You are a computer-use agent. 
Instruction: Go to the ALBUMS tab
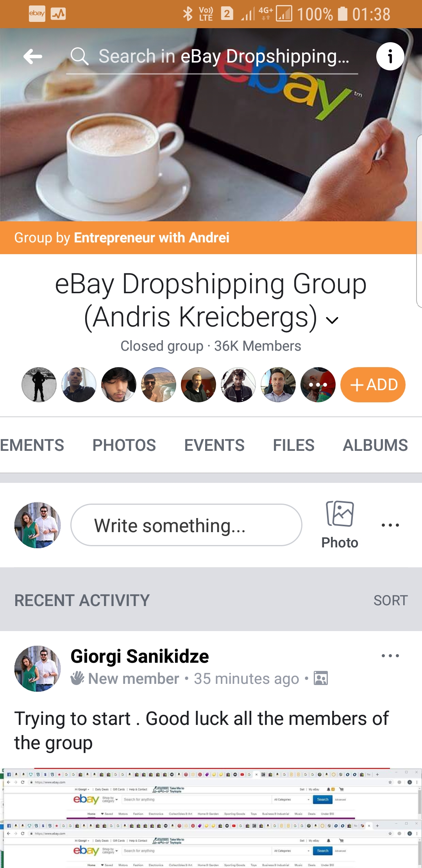click(x=375, y=445)
